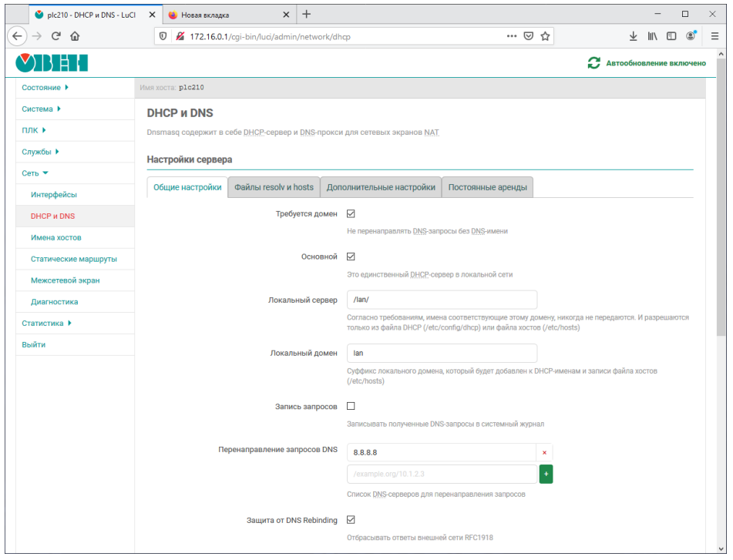Image resolution: width=733 pixels, height=560 pixels.
Task: Click the OWEN logo
Action: coord(52,63)
